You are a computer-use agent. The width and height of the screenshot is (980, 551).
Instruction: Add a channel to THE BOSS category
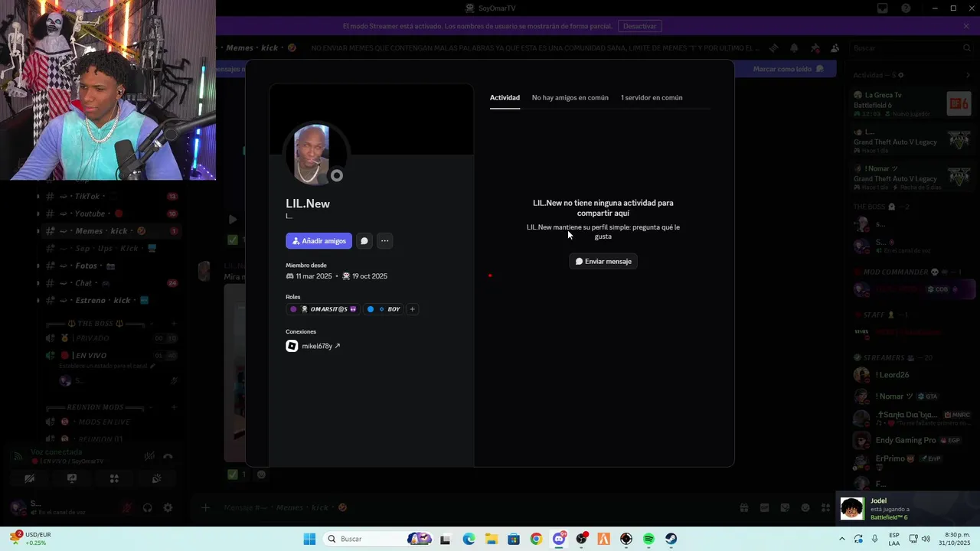(x=174, y=324)
